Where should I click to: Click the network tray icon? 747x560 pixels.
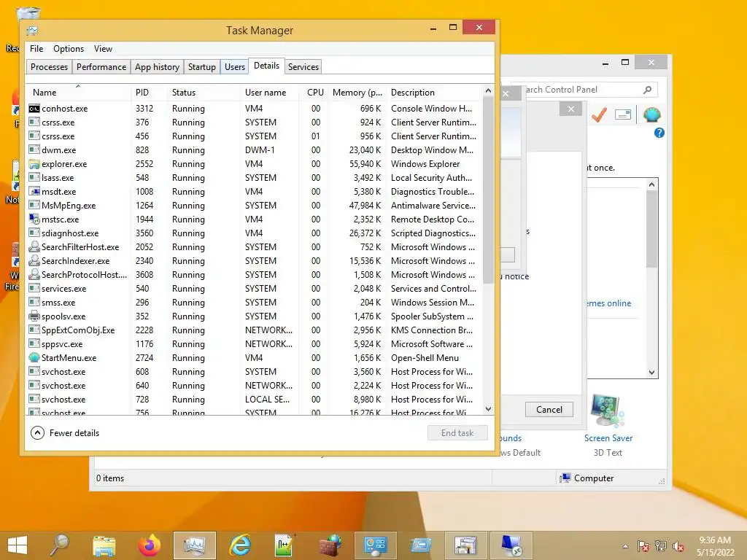[x=661, y=546]
